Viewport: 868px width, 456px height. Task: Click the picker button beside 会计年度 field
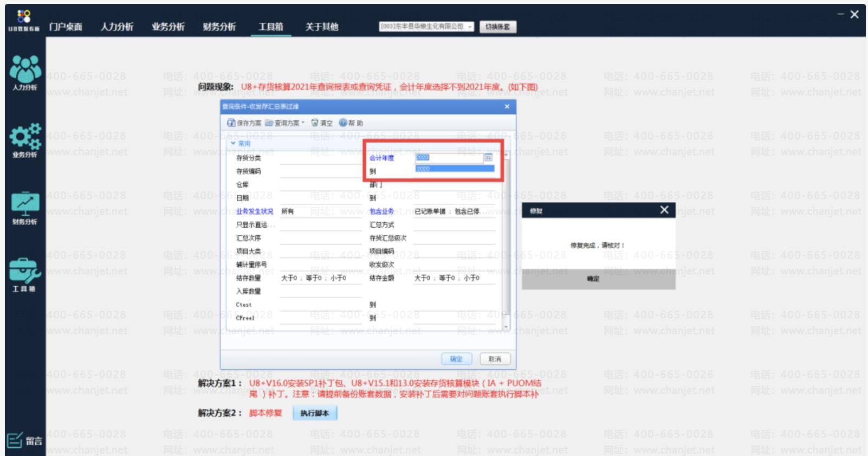pos(488,157)
